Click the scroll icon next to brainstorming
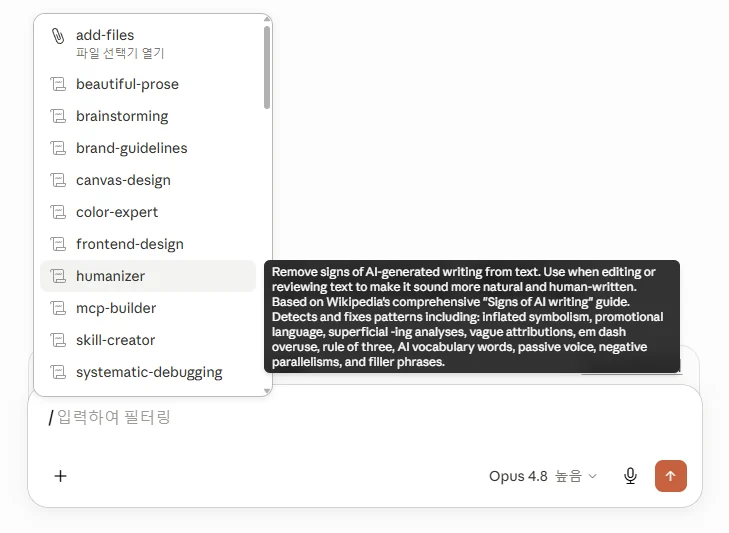This screenshot has width=729, height=533. point(58,116)
